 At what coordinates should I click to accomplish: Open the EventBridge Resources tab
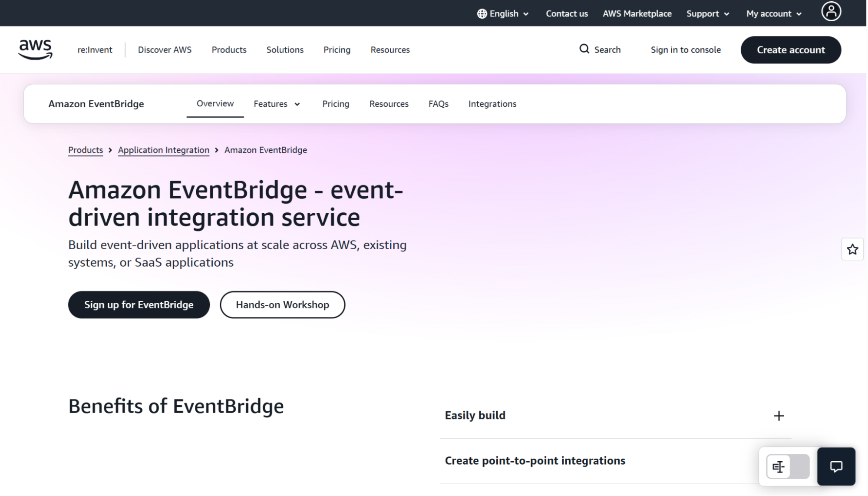coord(389,104)
